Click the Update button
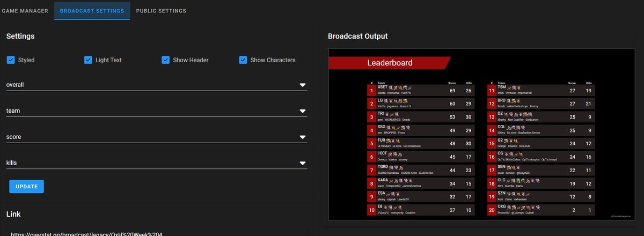This screenshot has height=236, width=644. [x=26, y=186]
